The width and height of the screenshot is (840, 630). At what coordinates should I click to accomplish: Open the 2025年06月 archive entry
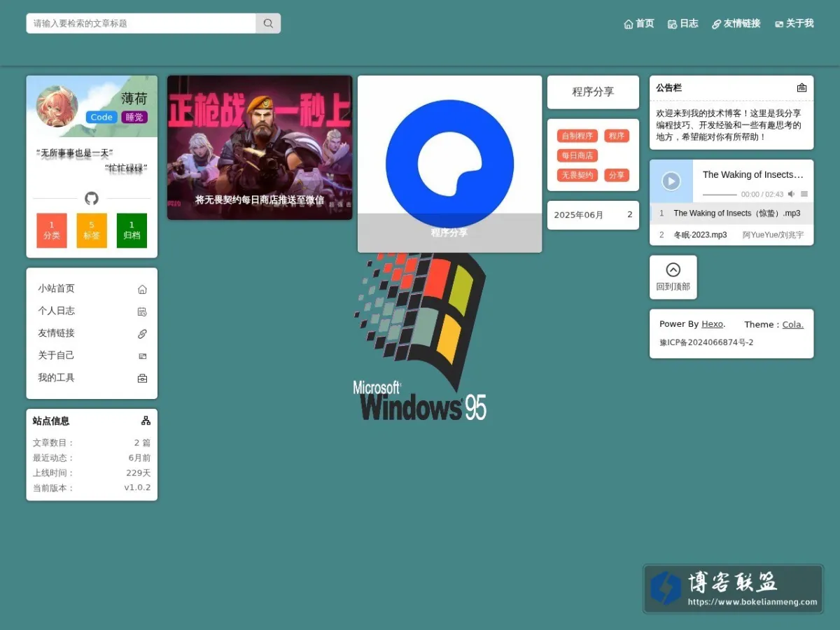click(x=593, y=215)
